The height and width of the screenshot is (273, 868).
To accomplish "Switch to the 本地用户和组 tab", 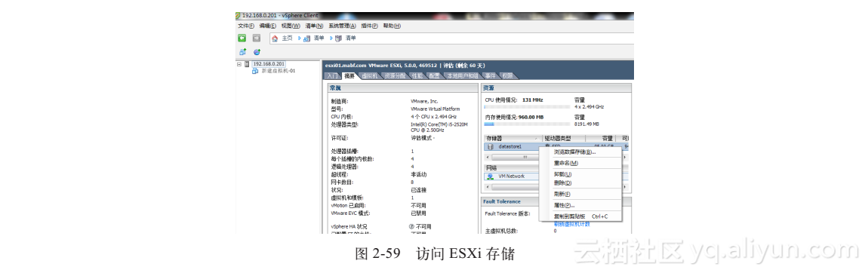I will point(462,75).
